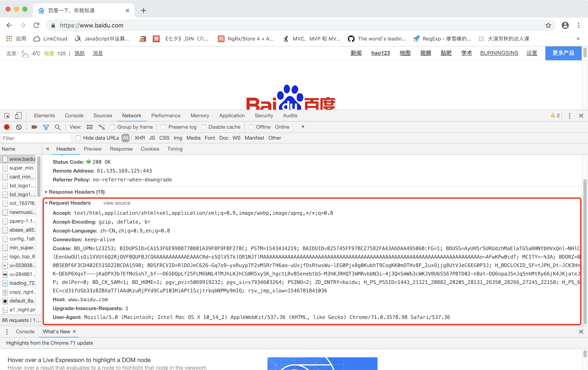
Task: Click view source for Request Headers
Action: point(117,203)
